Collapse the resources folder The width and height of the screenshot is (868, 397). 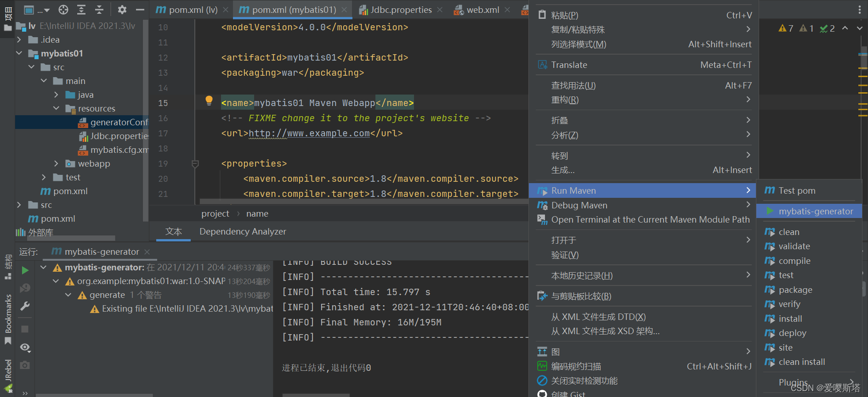[56, 108]
